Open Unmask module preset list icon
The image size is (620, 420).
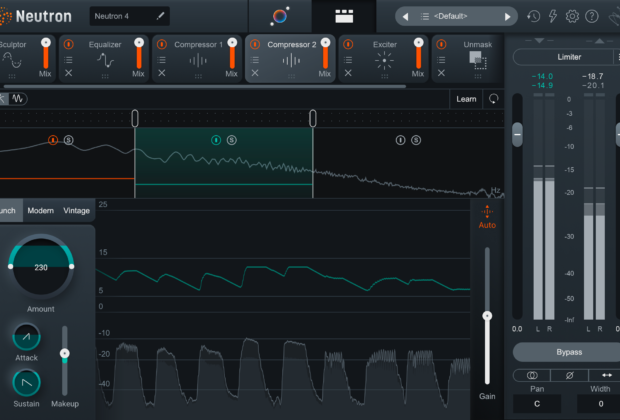(x=441, y=60)
